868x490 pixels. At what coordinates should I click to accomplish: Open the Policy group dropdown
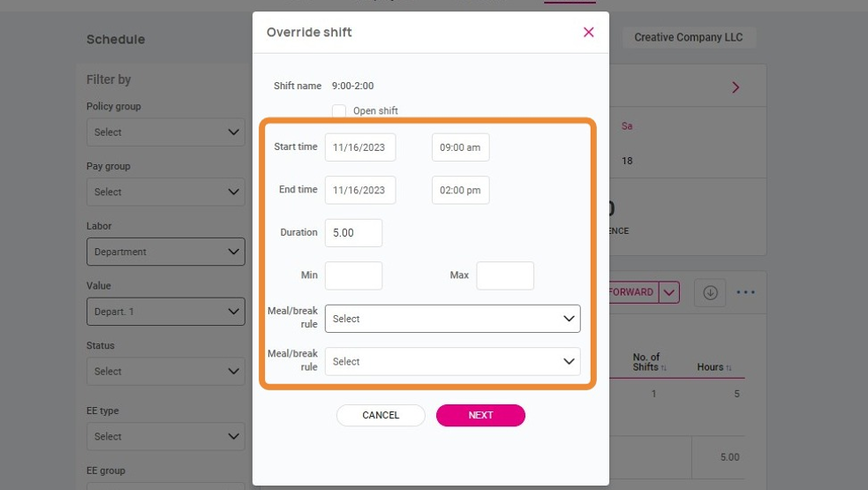[x=165, y=132]
